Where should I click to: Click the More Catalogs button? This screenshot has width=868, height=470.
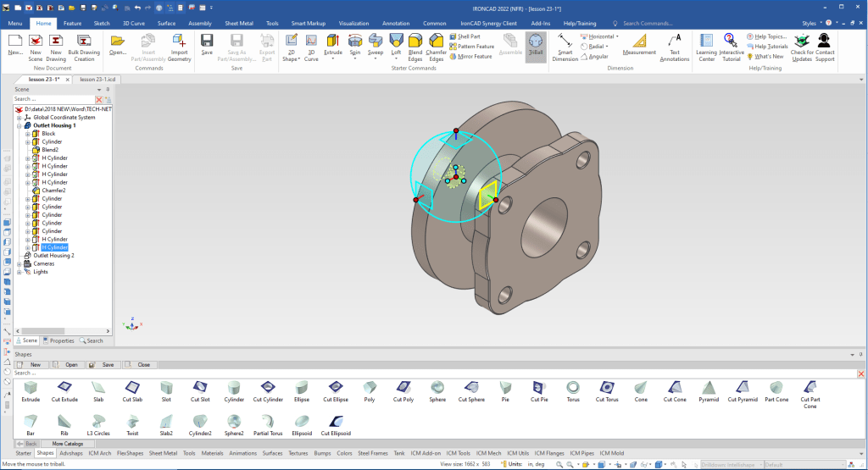pyautogui.click(x=69, y=443)
